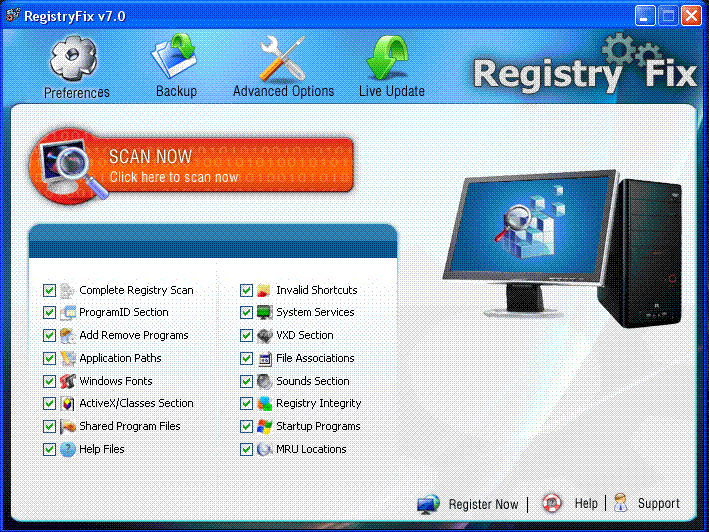The image size is (709, 532).
Task: Disable the System Services checkbox
Action: [246, 312]
